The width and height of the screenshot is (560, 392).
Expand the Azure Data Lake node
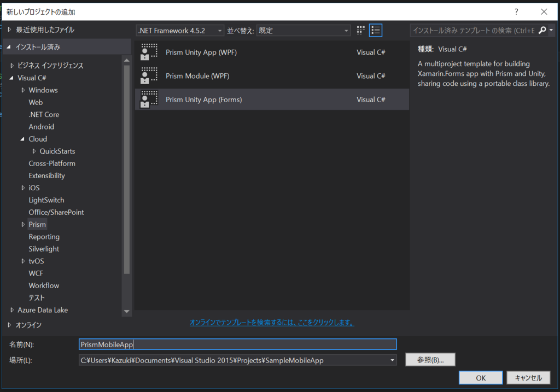12,310
